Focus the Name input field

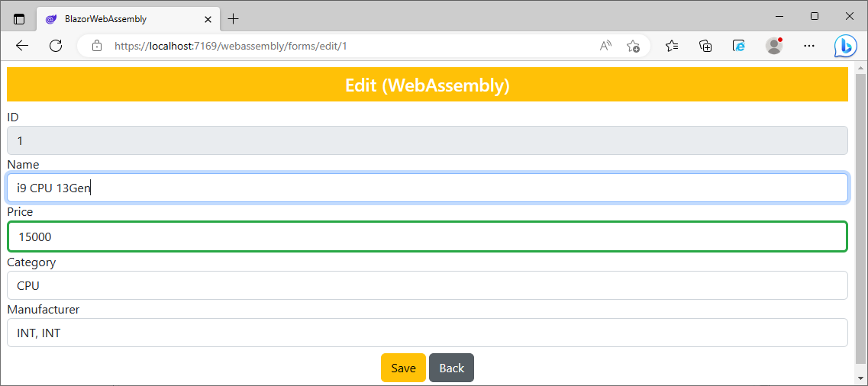pyautogui.click(x=428, y=188)
